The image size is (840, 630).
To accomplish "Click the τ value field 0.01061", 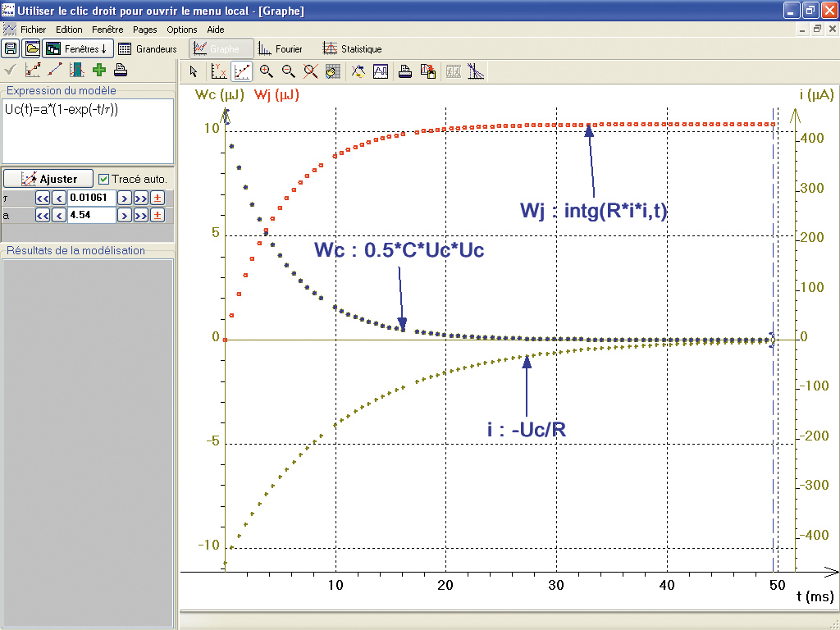I will [x=92, y=198].
